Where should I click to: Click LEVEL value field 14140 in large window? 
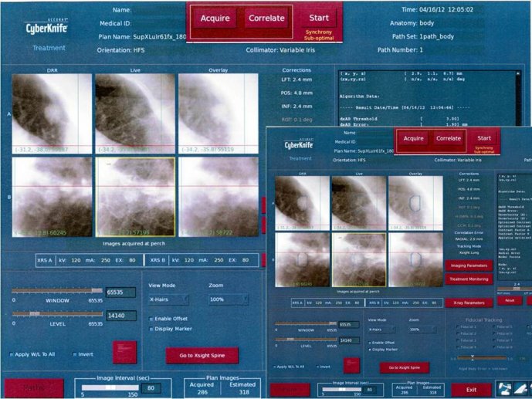click(120, 316)
